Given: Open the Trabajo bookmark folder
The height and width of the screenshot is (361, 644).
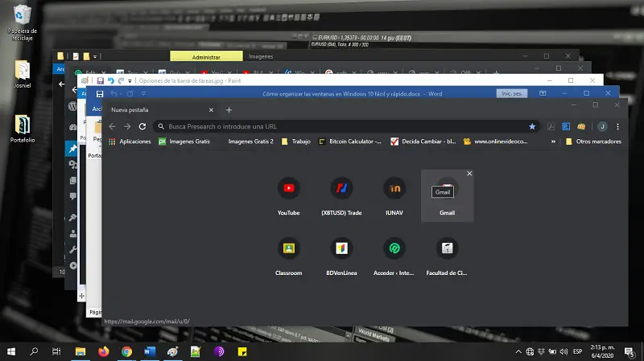Looking at the screenshot, I should click(296, 142).
